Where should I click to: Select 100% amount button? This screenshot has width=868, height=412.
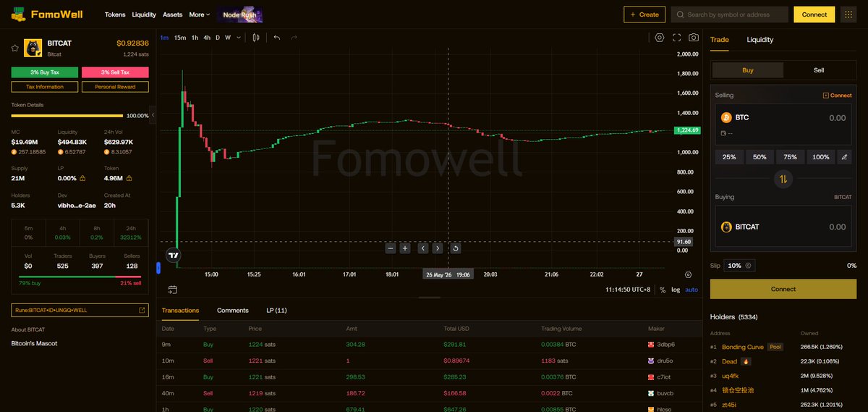click(x=821, y=157)
